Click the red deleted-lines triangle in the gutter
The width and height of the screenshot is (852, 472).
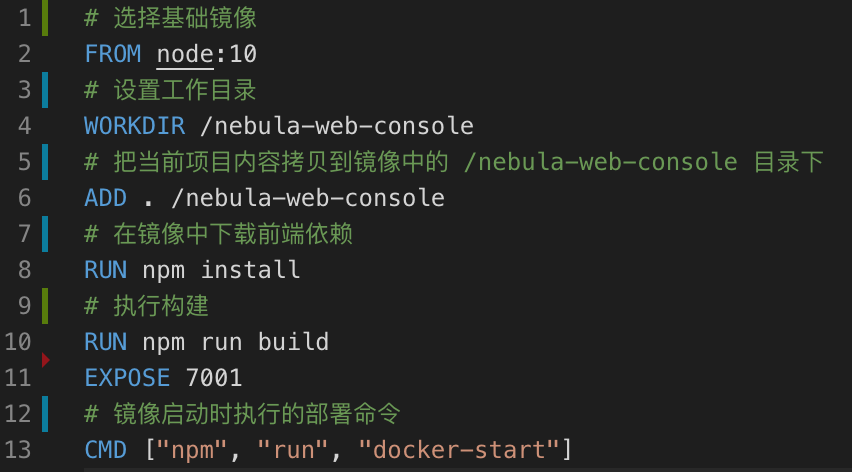click(45, 357)
